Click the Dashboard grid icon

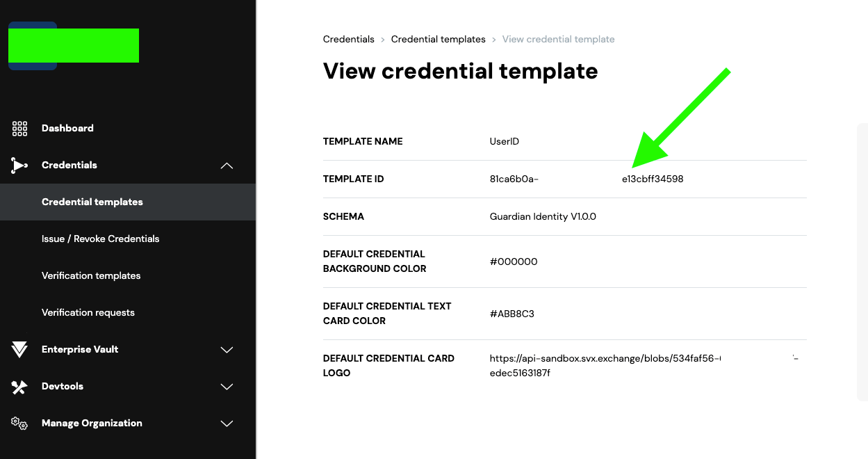(19, 128)
